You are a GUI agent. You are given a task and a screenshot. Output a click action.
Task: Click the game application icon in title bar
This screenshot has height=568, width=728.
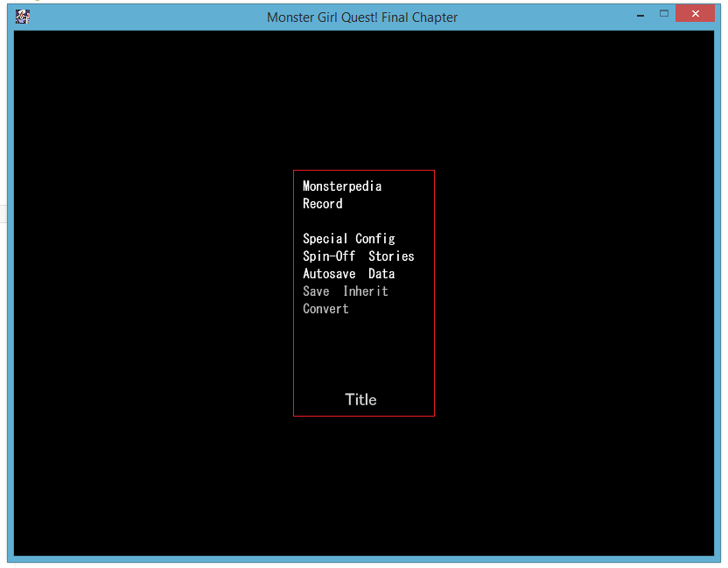coord(22,17)
